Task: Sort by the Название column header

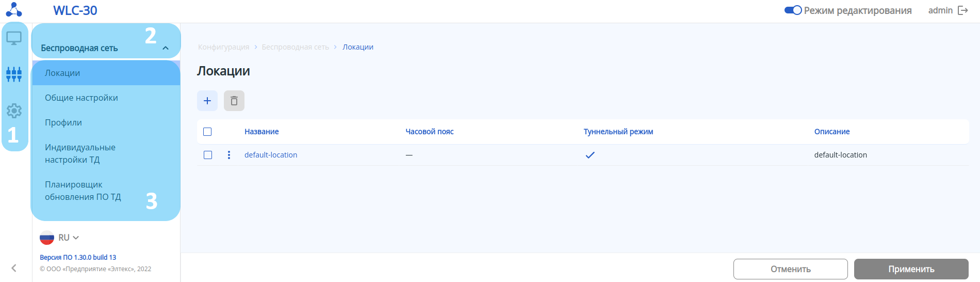Action: (x=262, y=132)
